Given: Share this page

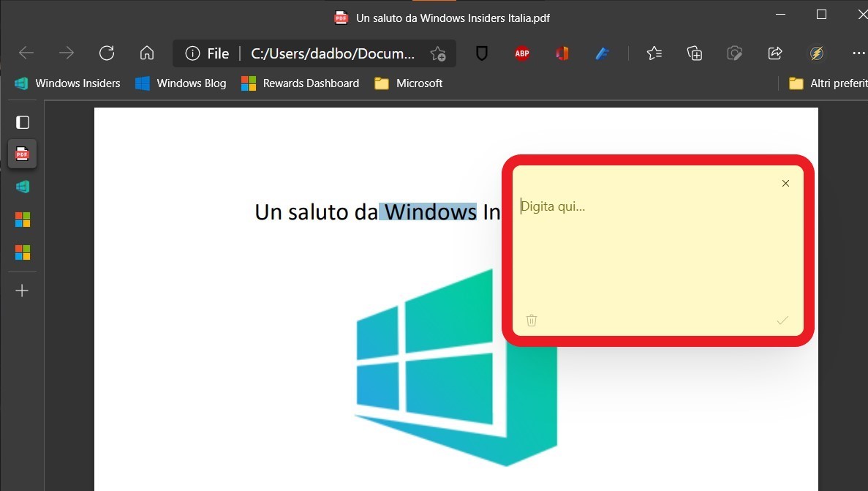Looking at the screenshot, I should tap(775, 53).
